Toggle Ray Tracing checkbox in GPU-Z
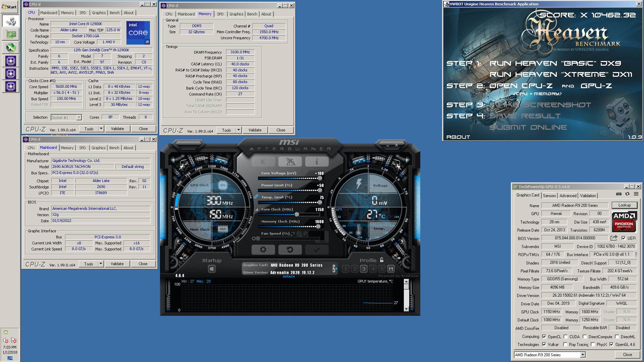 tap(566, 344)
